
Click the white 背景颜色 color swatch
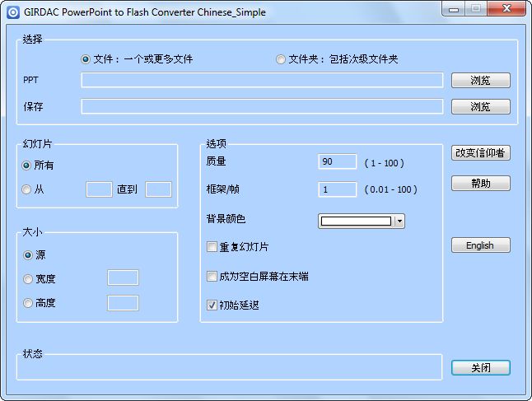click(356, 221)
